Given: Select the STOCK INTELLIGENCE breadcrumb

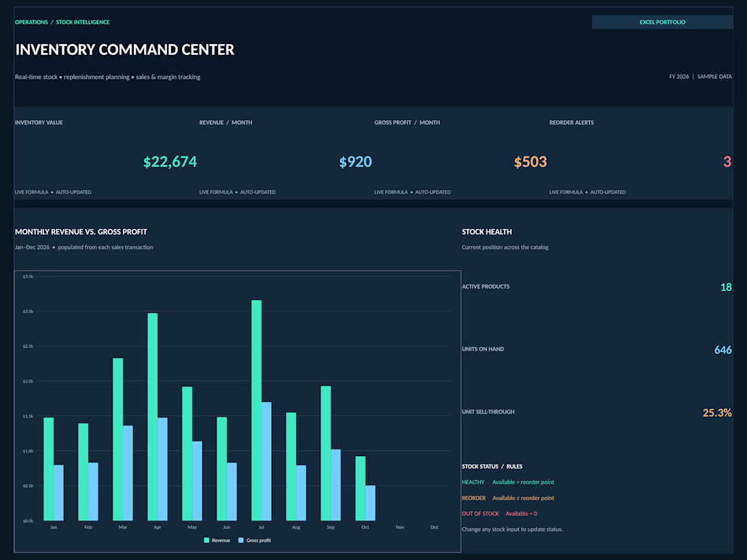Looking at the screenshot, I should [83, 22].
